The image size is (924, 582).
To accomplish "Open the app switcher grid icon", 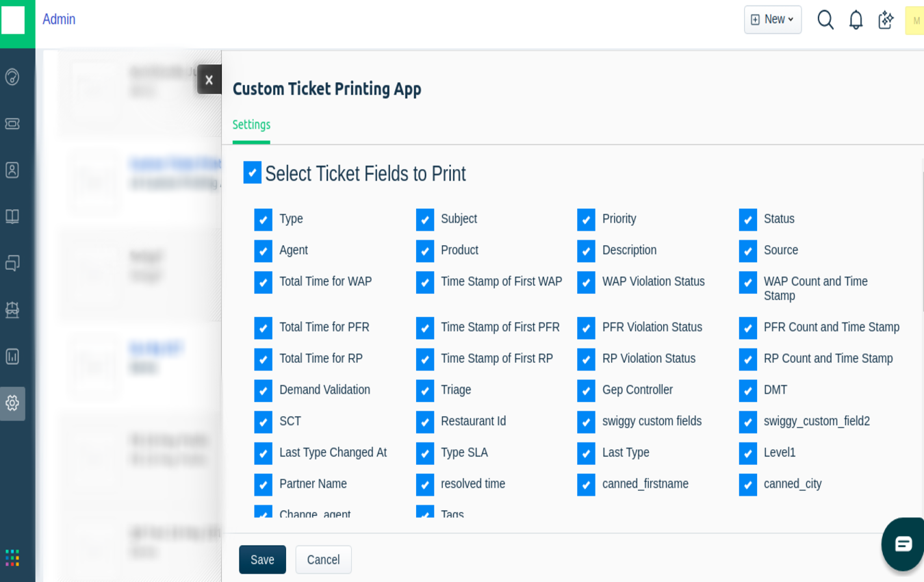I will (12, 557).
